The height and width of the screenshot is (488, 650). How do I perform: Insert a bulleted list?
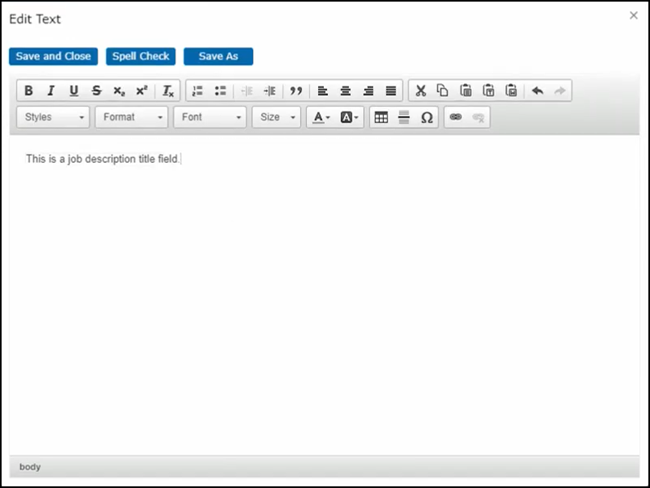[220, 91]
